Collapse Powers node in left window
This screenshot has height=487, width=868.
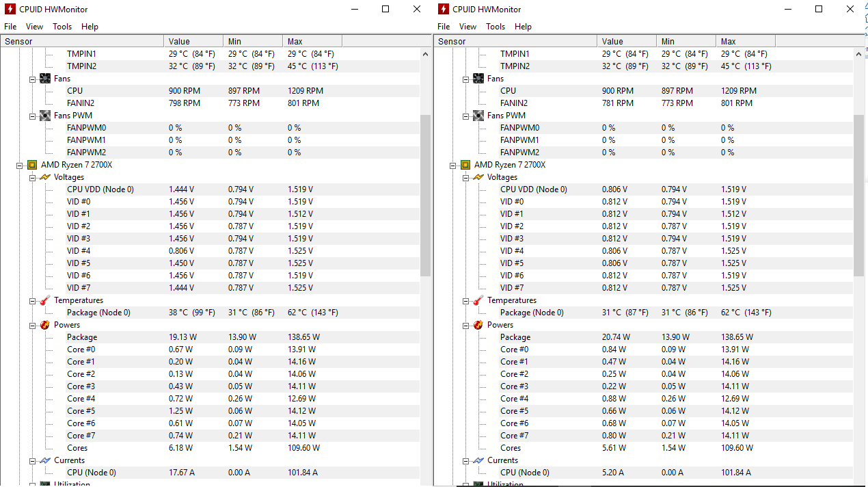[33, 326]
